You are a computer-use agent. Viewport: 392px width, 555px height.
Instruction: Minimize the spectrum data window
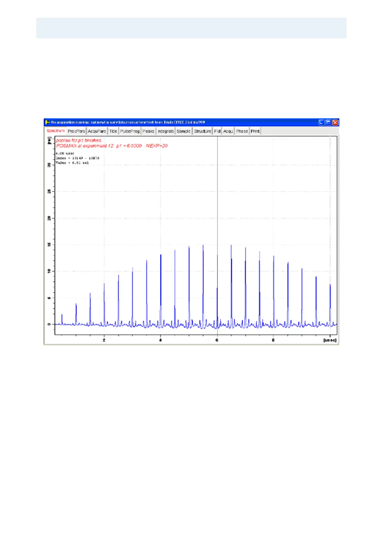tap(322, 122)
